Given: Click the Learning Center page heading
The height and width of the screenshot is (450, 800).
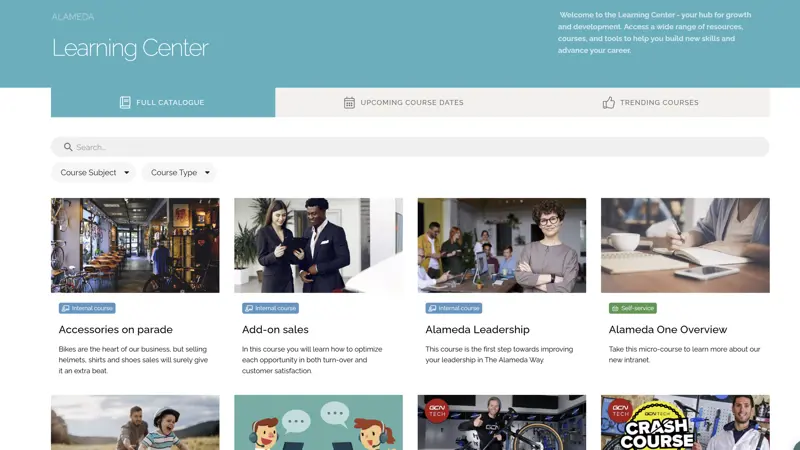Looking at the screenshot, I should point(130,48).
